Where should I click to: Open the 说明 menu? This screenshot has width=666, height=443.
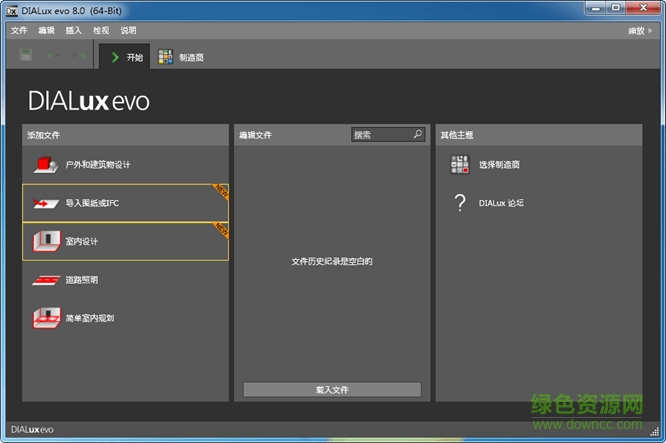pyautogui.click(x=128, y=31)
